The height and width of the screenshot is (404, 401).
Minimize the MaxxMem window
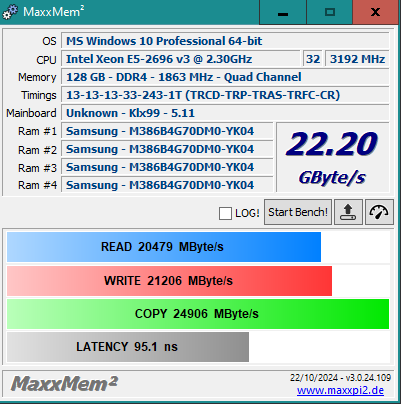click(283, 12)
